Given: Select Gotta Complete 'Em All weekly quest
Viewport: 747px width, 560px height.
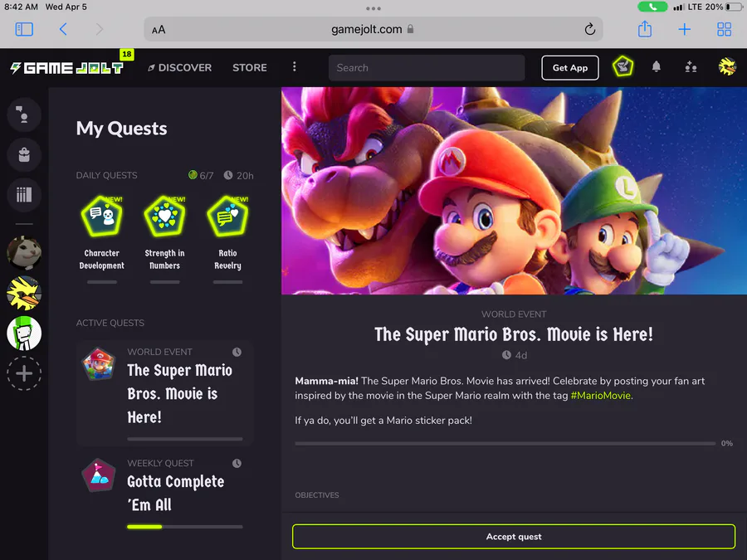Looking at the screenshot, I should tap(165, 495).
